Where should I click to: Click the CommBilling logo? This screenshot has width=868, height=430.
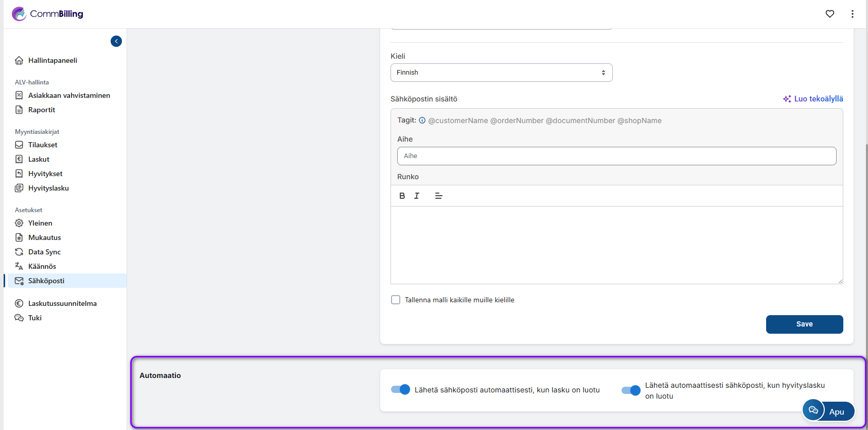(47, 14)
